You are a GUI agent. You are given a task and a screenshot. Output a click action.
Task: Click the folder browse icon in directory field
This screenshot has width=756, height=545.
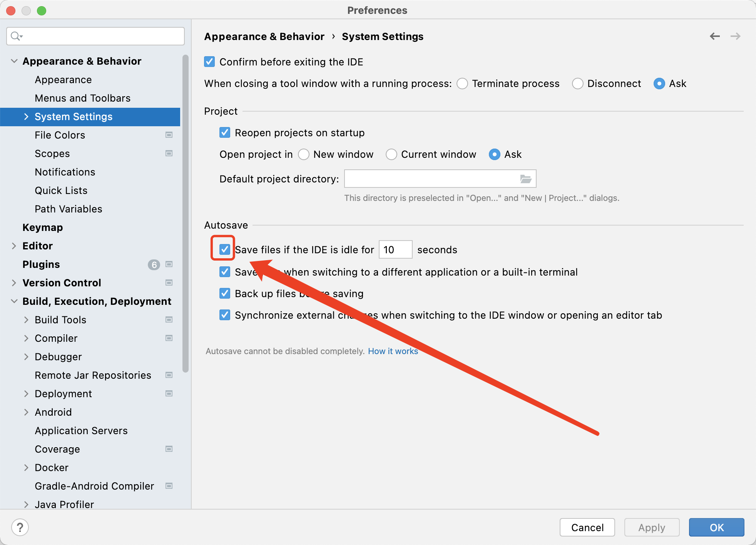click(x=525, y=179)
